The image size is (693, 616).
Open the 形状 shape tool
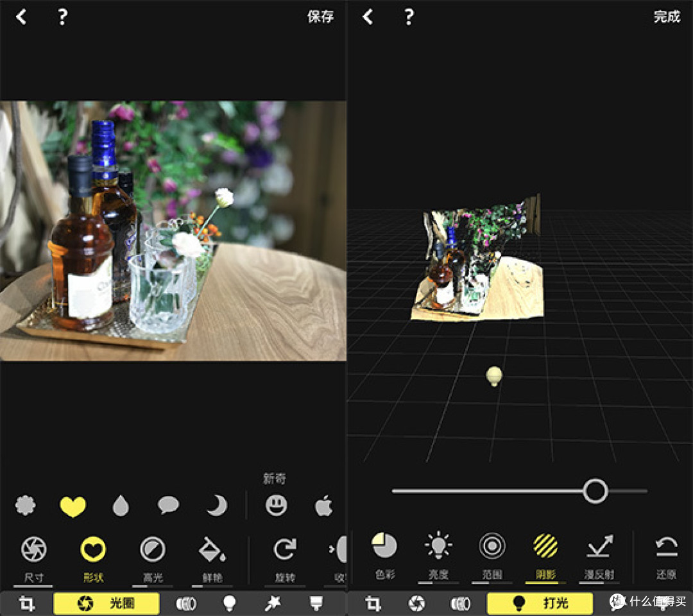pyautogui.click(x=93, y=559)
